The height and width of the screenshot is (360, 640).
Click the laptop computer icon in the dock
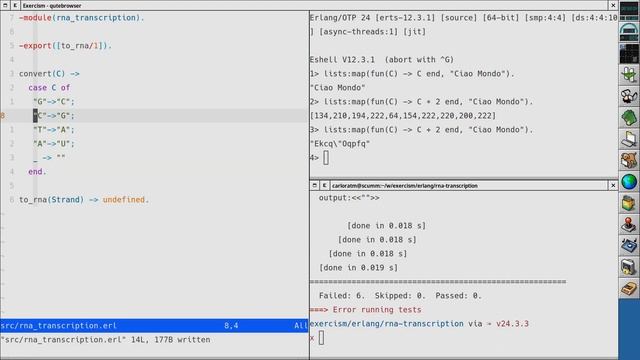[x=629, y=139]
